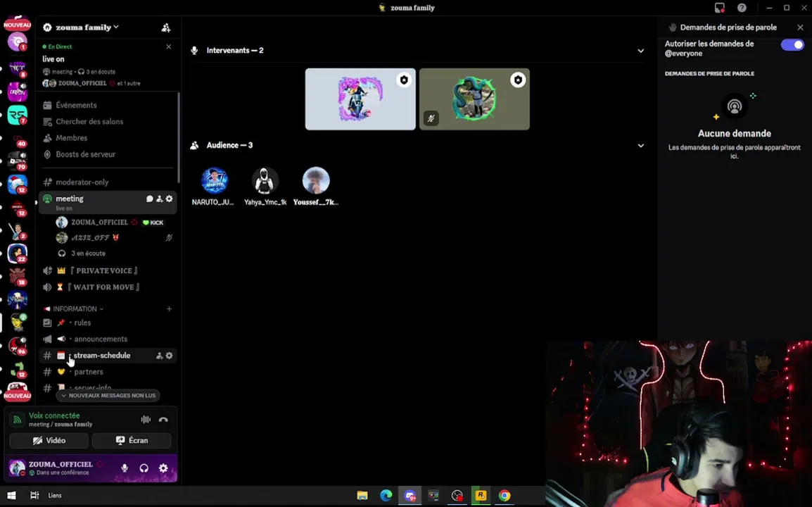Open chat bubble icon on meeting channel row
Screen dimensions: 812x507
(x=149, y=199)
